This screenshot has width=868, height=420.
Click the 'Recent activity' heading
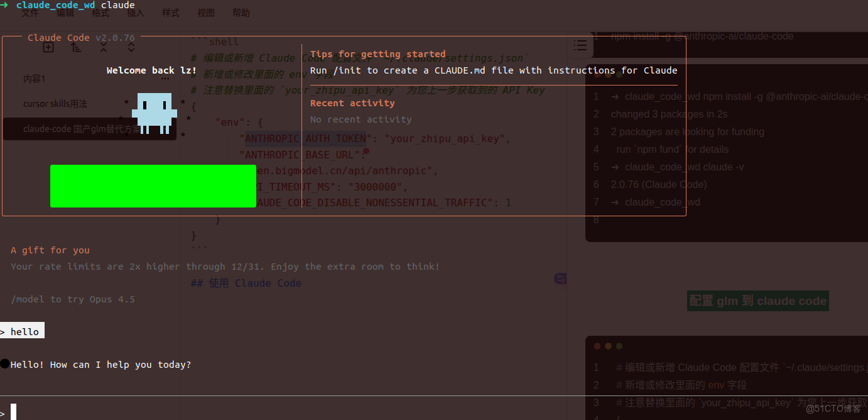pos(352,103)
